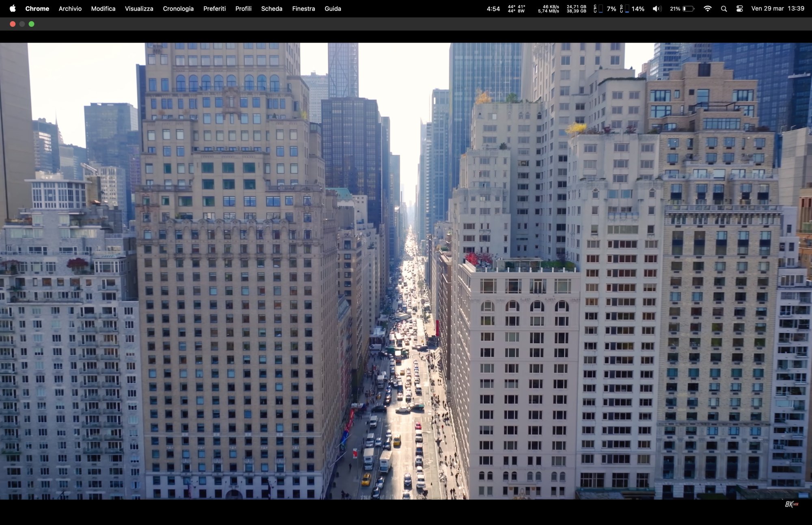The width and height of the screenshot is (812, 525).
Task: Open the network speed KB/s widget
Action: click(549, 9)
